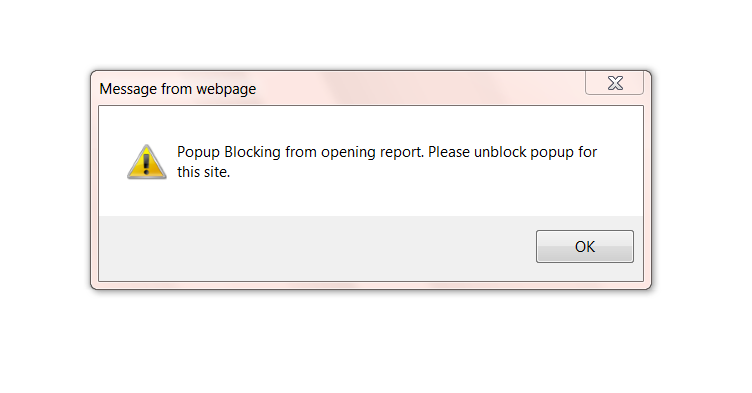Click the yellow warning triangle icon
752x393 pixels.
point(147,162)
